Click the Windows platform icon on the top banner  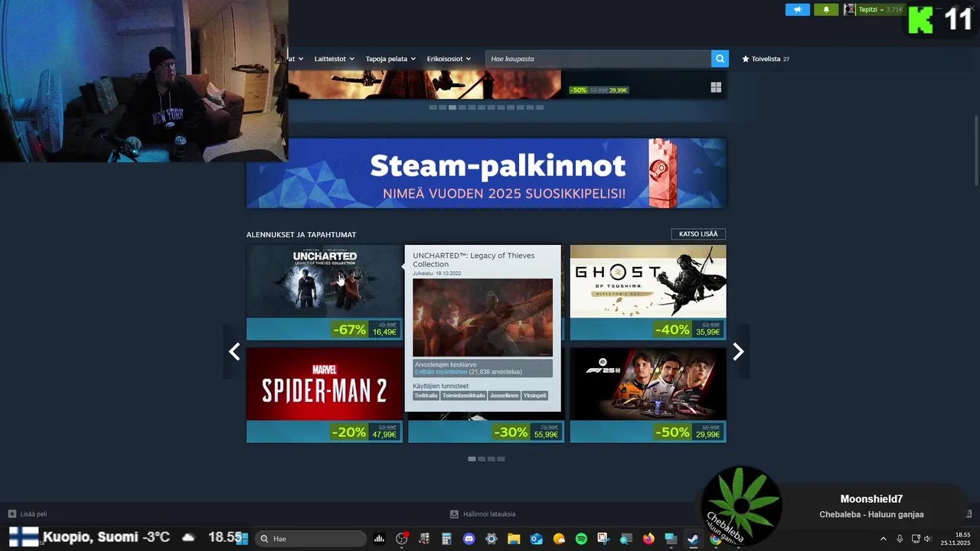(716, 87)
